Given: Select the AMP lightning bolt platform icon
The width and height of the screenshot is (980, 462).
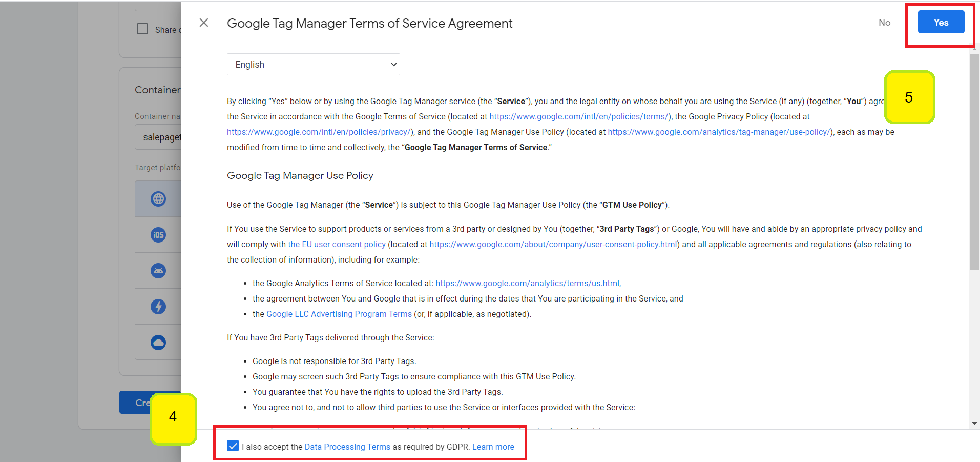Looking at the screenshot, I should tap(158, 307).
